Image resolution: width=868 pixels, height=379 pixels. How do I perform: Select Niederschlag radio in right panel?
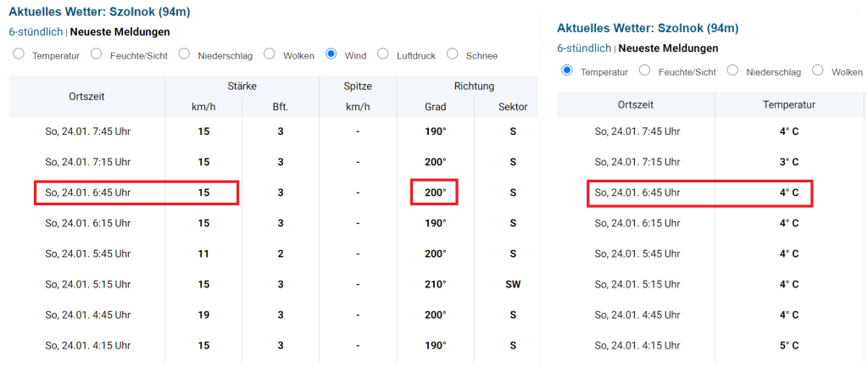tap(732, 70)
